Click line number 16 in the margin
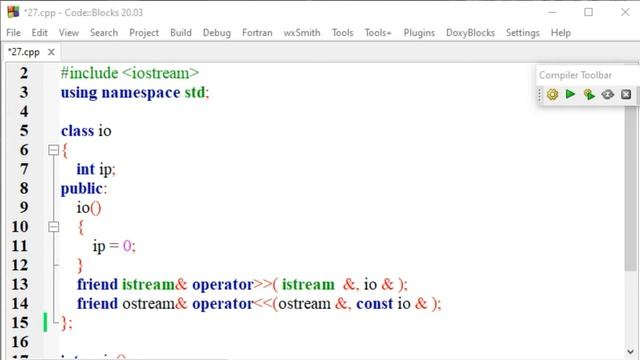 point(20,342)
